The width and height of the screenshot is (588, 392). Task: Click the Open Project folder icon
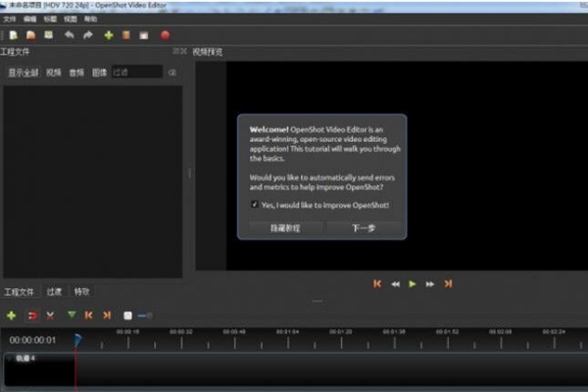click(32, 35)
